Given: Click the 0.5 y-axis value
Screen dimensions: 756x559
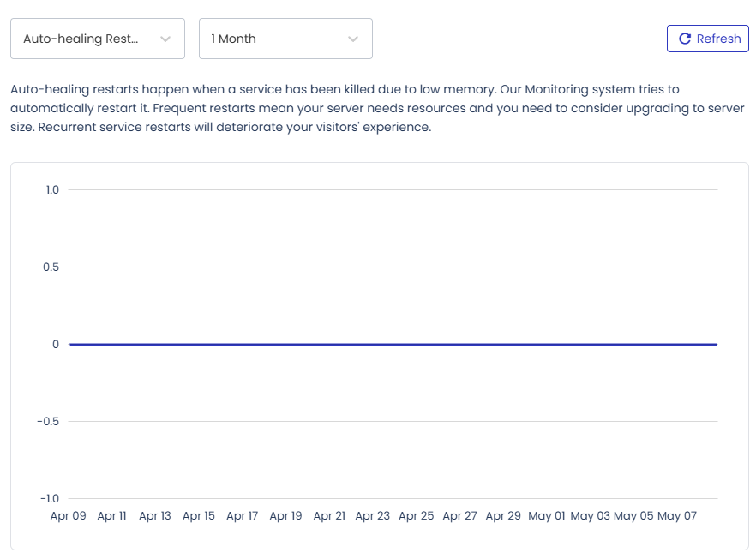Looking at the screenshot, I should (51, 267).
